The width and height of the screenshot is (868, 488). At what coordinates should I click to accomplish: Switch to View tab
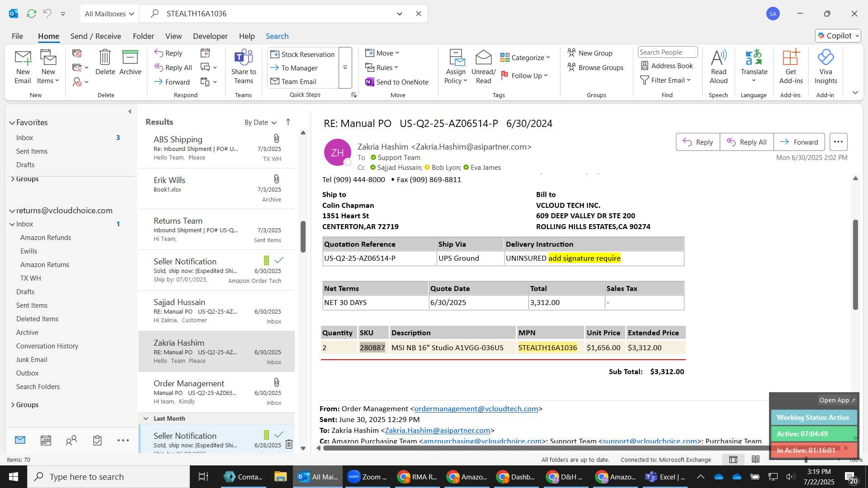(174, 36)
